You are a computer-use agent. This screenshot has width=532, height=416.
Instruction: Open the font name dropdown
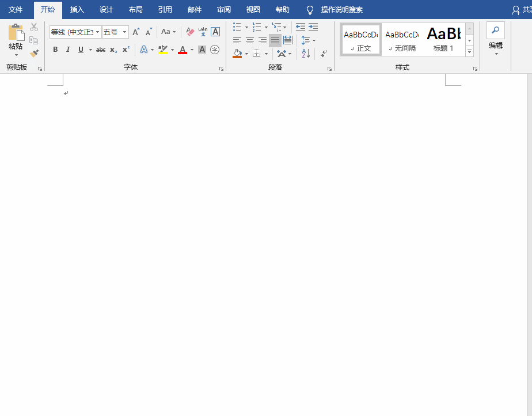tap(98, 32)
